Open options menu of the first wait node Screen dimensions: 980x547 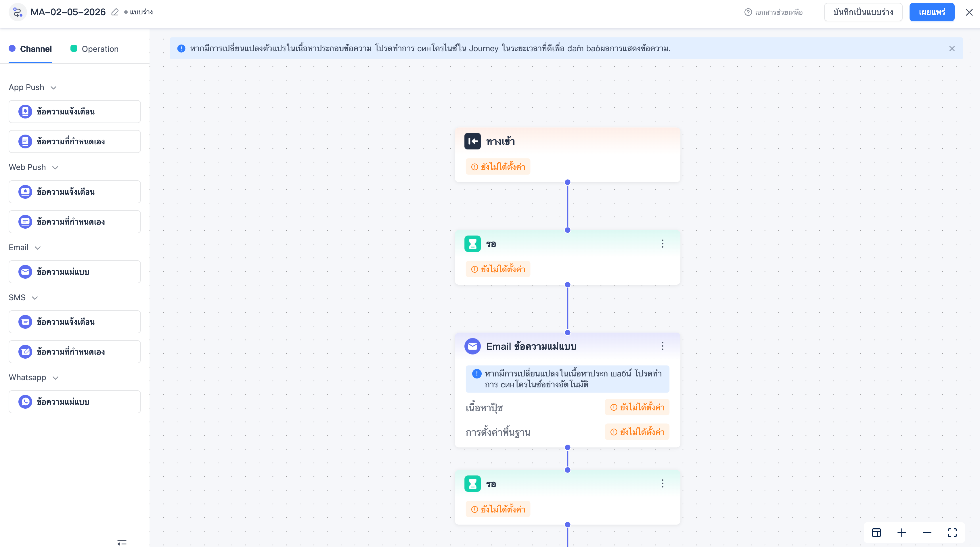point(662,244)
